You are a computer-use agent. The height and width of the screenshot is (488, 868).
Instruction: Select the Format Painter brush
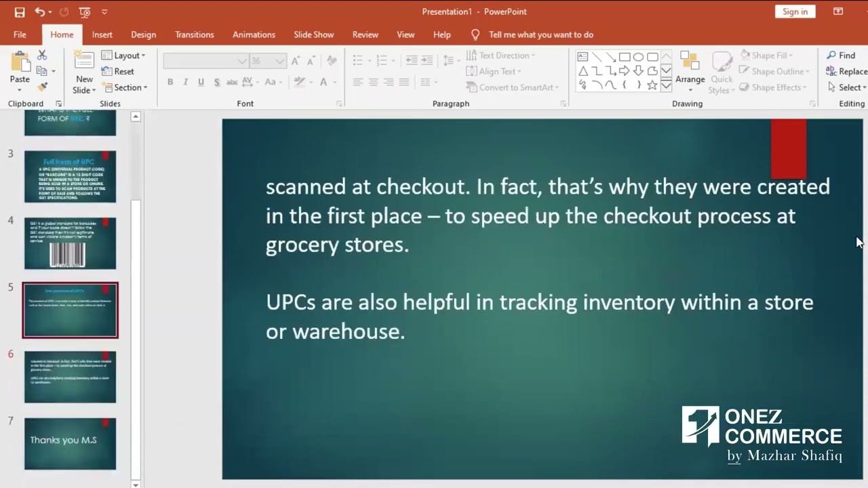pyautogui.click(x=42, y=87)
